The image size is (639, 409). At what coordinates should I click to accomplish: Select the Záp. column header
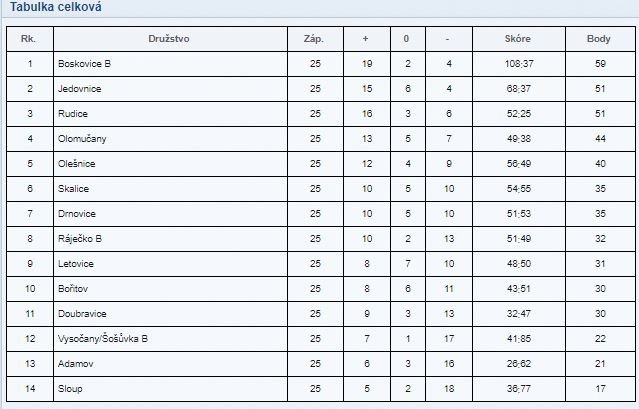tap(313, 39)
